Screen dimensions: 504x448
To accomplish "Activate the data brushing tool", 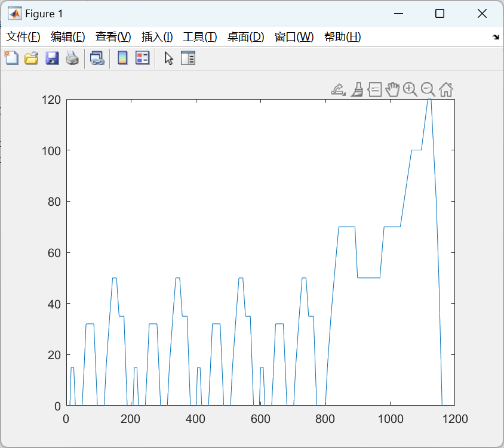I will tap(357, 89).
